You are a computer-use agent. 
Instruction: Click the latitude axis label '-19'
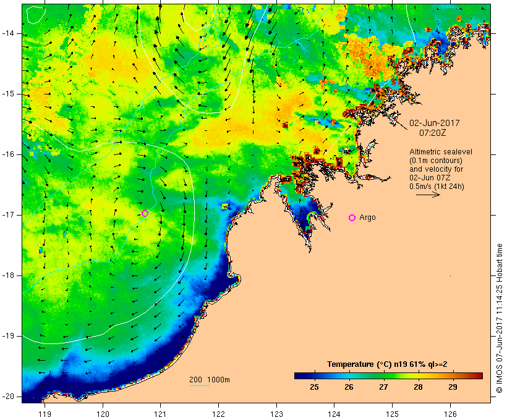tap(8, 336)
